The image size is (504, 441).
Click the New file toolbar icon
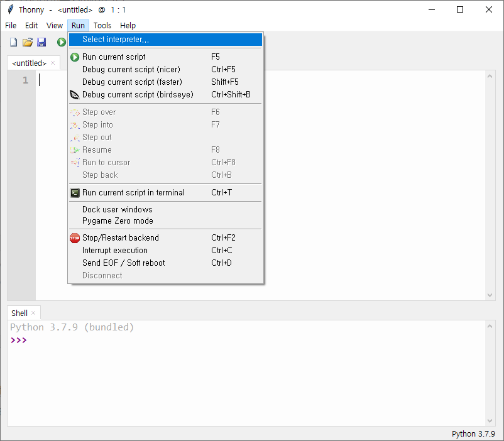click(13, 42)
